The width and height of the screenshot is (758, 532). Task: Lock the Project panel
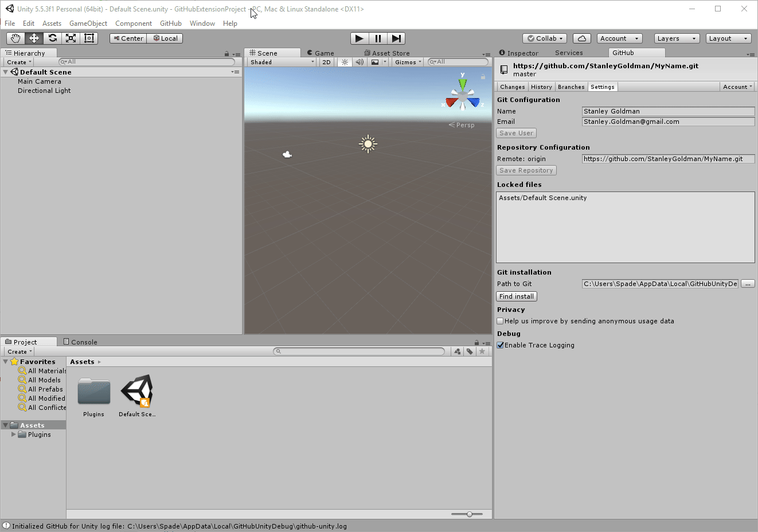(x=476, y=343)
